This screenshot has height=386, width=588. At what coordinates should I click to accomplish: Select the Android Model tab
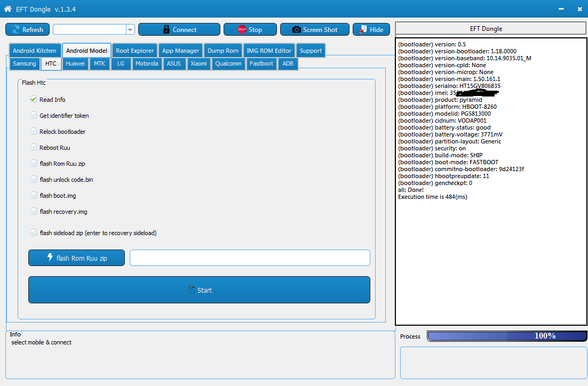click(86, 51)
